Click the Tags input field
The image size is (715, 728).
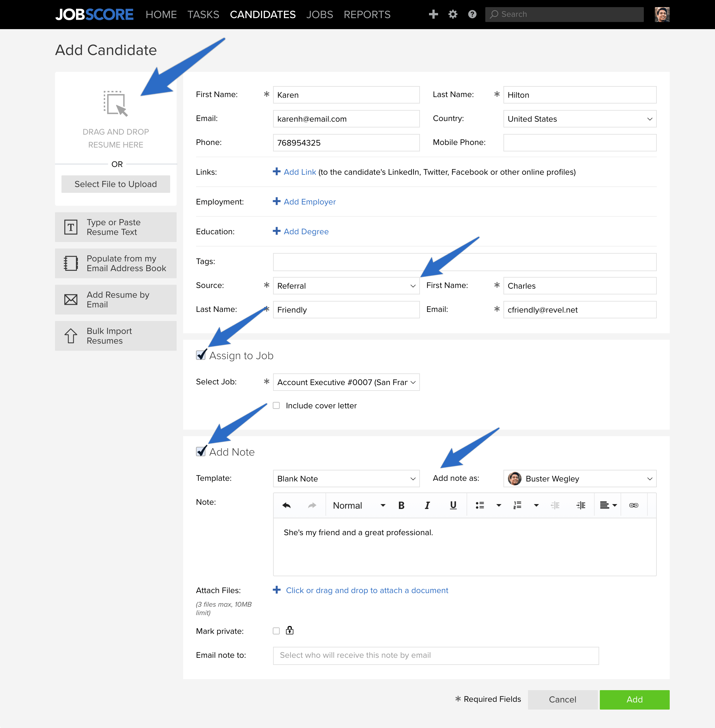(x=465, y=262)
